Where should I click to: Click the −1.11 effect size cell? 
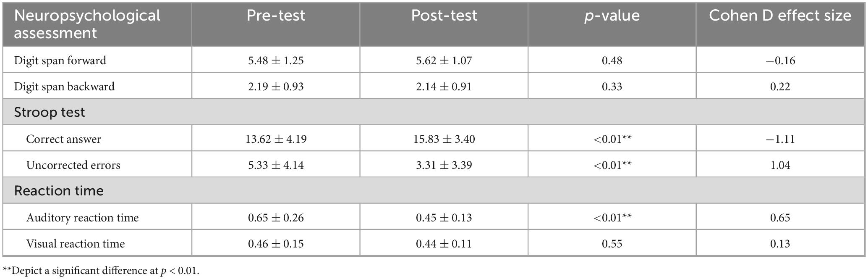click(780, 139)
